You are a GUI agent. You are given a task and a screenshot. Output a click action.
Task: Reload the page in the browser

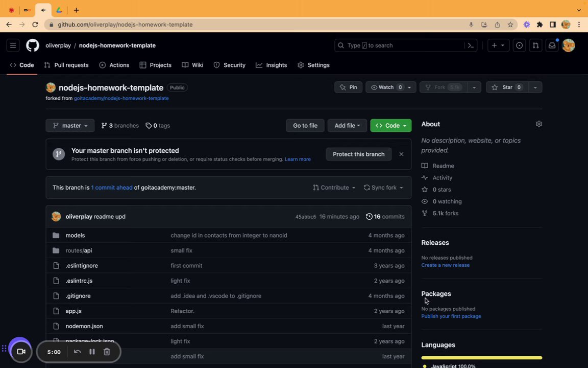click(35, 25)
